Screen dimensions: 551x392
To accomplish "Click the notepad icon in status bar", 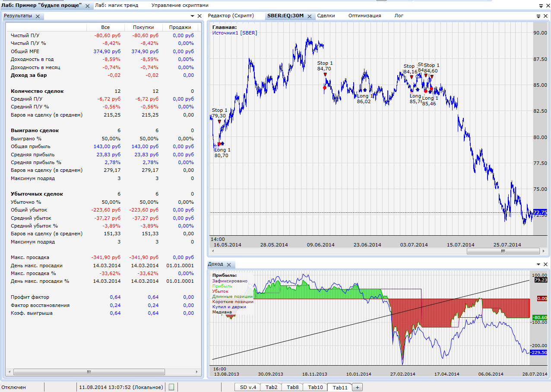I will pos(171,387).
